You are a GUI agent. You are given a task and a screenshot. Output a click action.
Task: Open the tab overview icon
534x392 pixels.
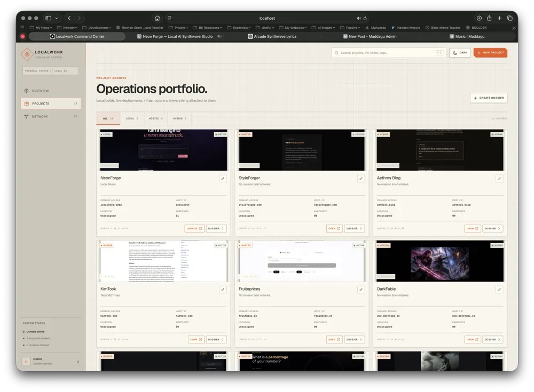pyautogui.click(x=510, y=18)
